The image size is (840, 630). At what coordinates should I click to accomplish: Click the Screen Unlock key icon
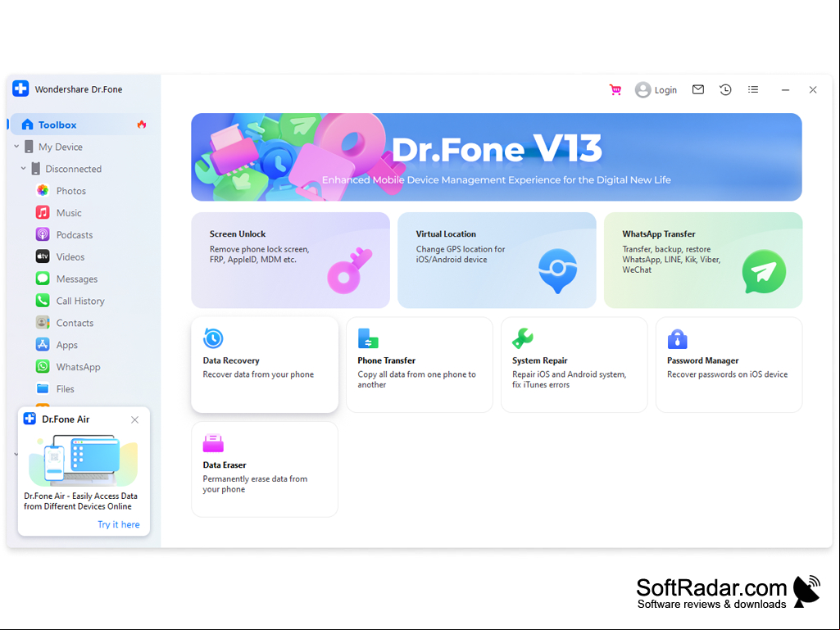[x=349, y=270]
